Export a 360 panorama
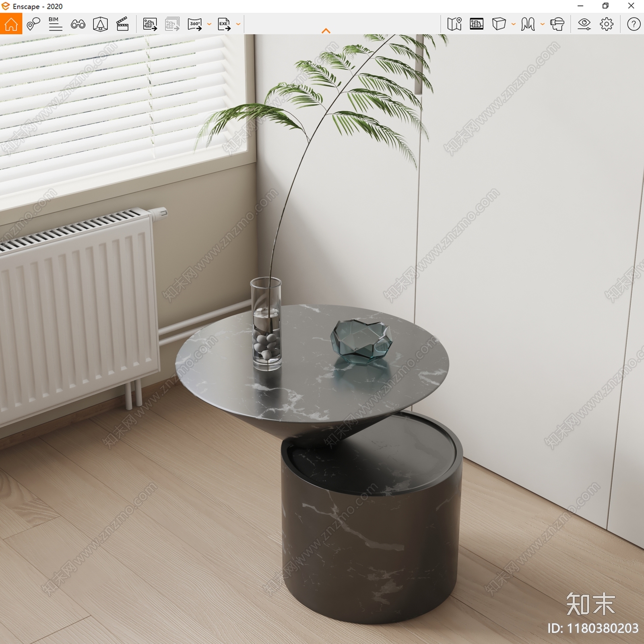The width and height of the screenshot is (644, 644). tap(195, 24)
